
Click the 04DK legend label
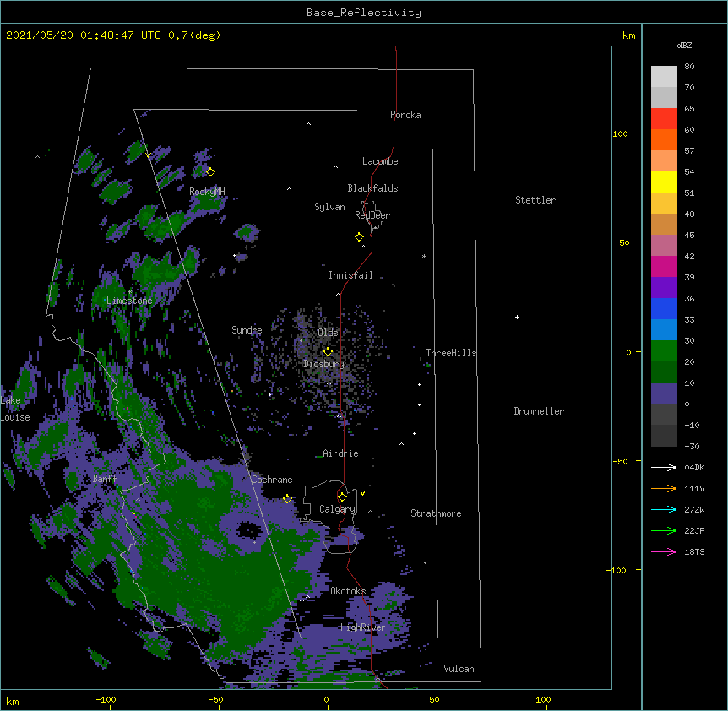pyautogui.click(x=694, y=467)
